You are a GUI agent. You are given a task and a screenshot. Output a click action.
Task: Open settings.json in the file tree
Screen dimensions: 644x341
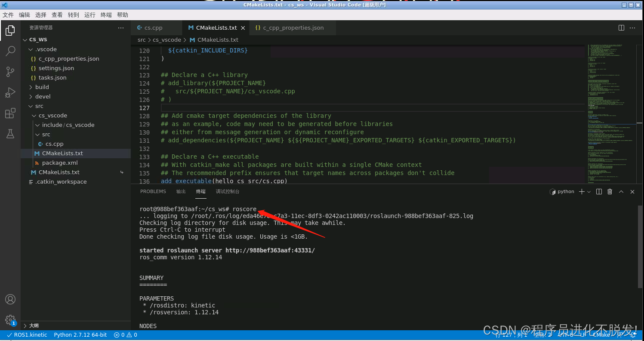76,68
